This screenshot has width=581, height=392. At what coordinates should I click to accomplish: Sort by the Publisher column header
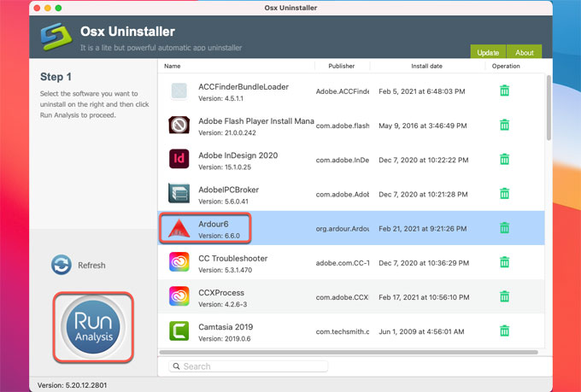(341, 66)
